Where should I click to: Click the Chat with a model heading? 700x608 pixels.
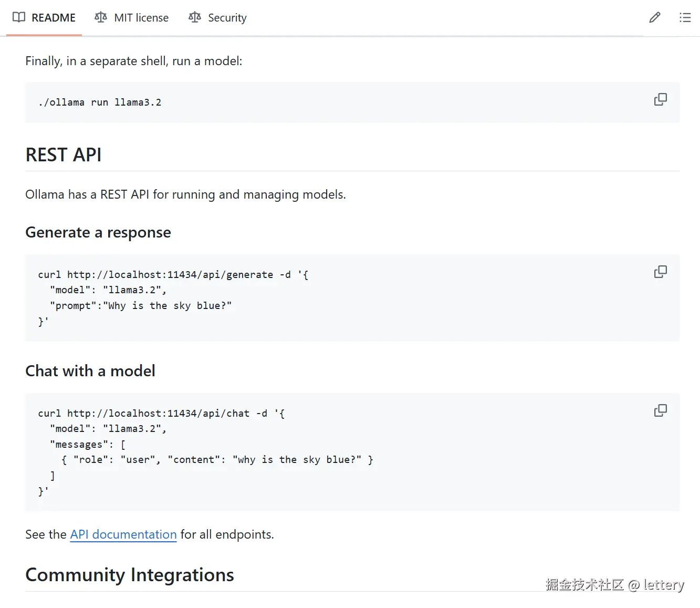click(90, 371)
